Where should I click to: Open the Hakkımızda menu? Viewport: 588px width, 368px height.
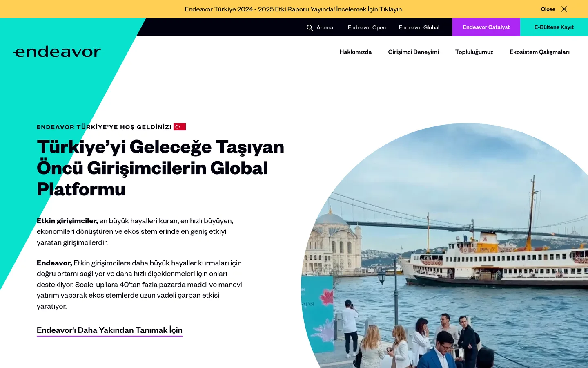tap(356, 52)
